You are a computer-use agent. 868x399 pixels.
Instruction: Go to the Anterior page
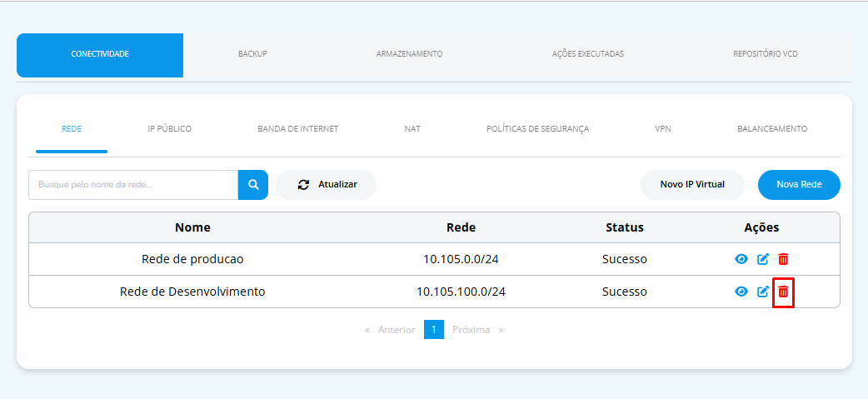point(391,330)
